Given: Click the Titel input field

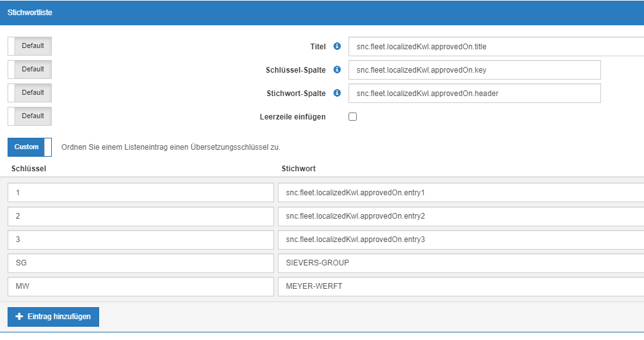Looking at the screenshot, I should pos(496,47).
